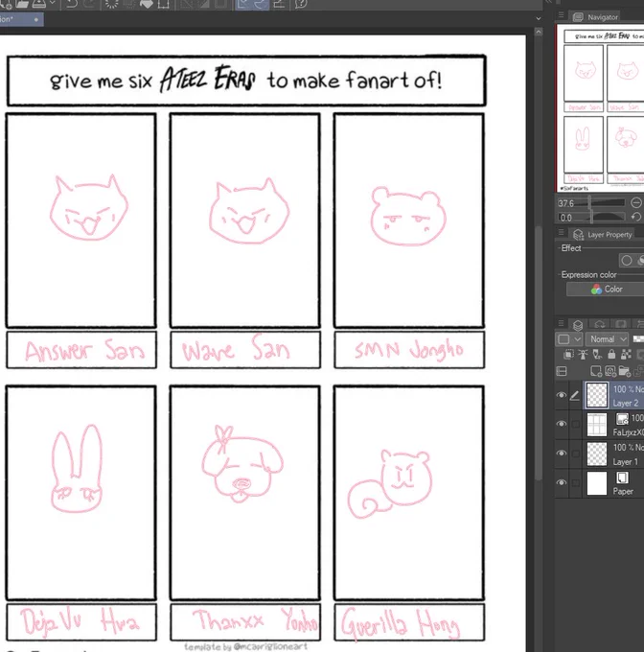Viewport: 644px width, 652px height.
Task: Switch to the open canvas document tab
Action: point(22,19)
